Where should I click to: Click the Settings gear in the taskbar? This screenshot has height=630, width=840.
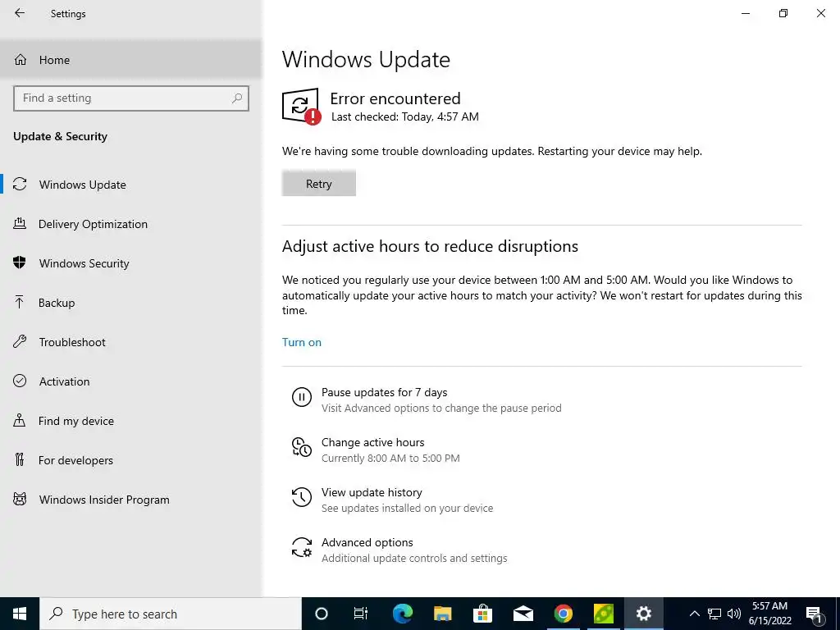[x=643, y=614]
